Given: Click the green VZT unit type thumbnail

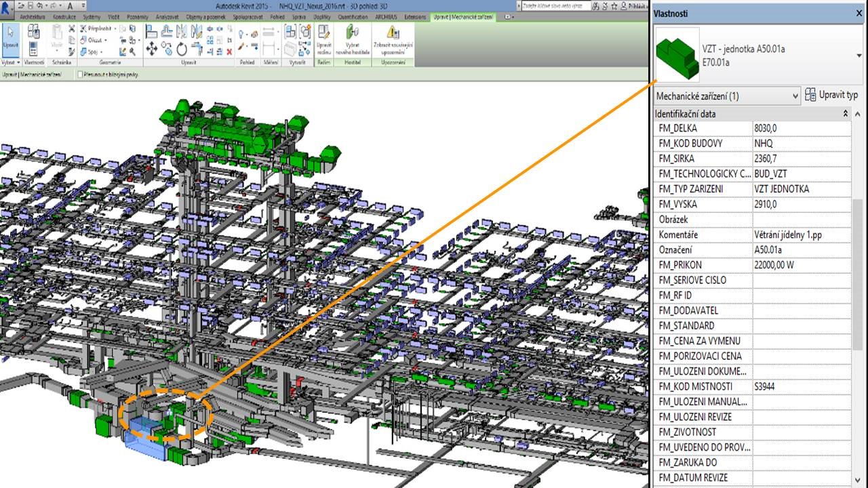Looking at the screenshot, I should (x=677, y=54).
